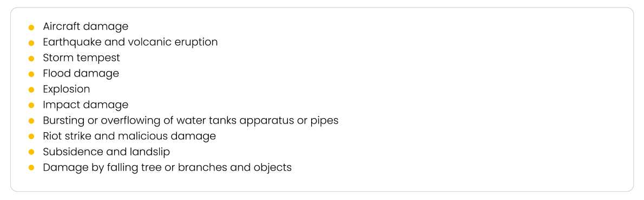Select the bullet beside Flood damage
Image resolution: width=644 pixels, height=200 pixels.
click(31, 74)
